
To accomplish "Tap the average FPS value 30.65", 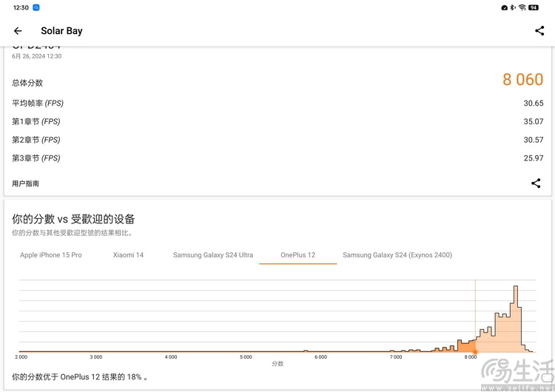I will coord(534,104).
